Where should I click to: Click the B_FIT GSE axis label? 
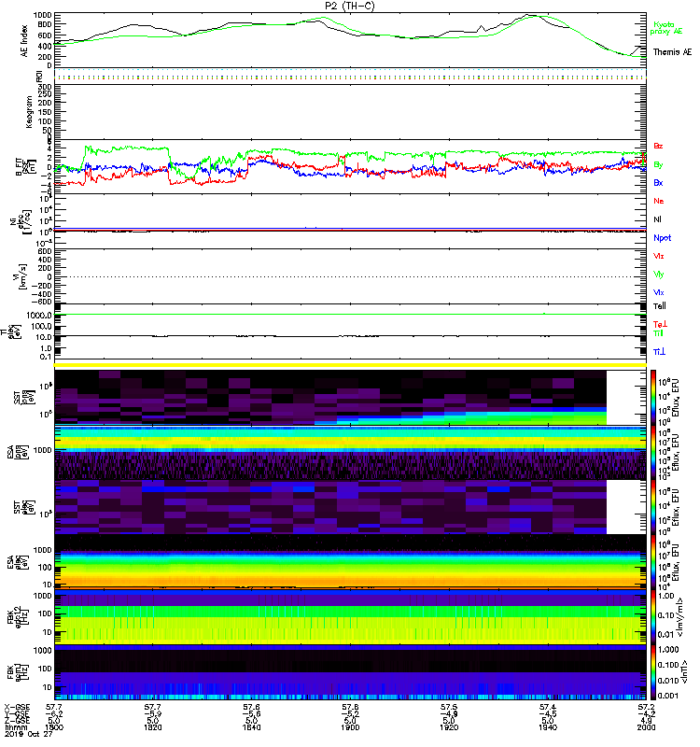pos(26,167)
